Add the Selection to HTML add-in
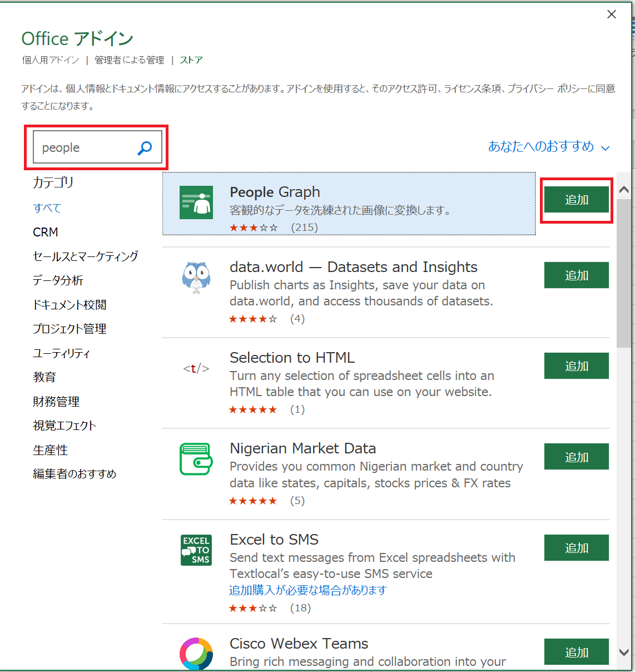 577,366
